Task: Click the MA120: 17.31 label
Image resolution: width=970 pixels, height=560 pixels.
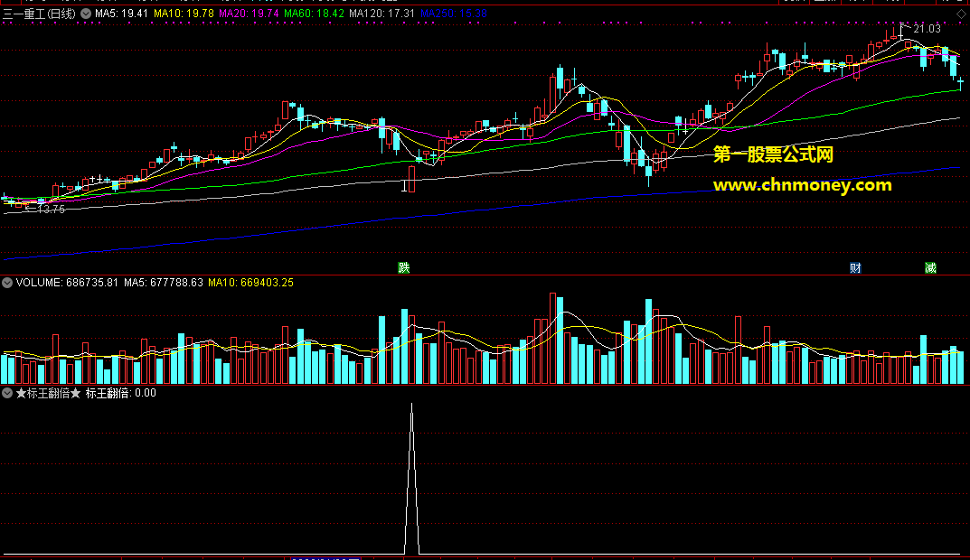Action: point(381,13)
